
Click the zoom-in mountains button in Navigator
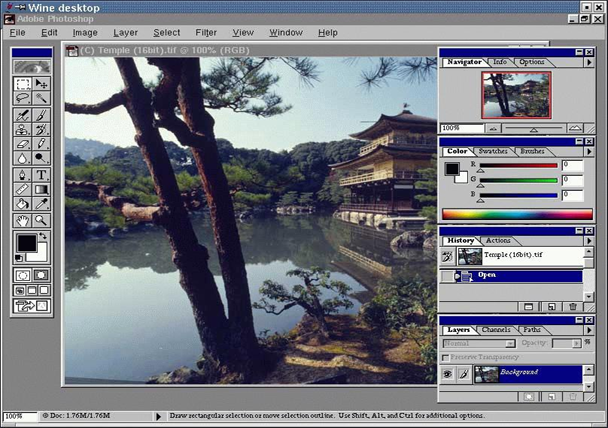click(x=575, y=129)
